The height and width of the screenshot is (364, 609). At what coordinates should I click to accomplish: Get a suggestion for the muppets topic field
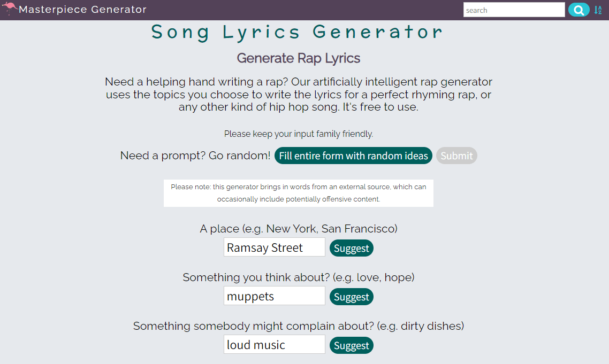[x=351, y=297]
